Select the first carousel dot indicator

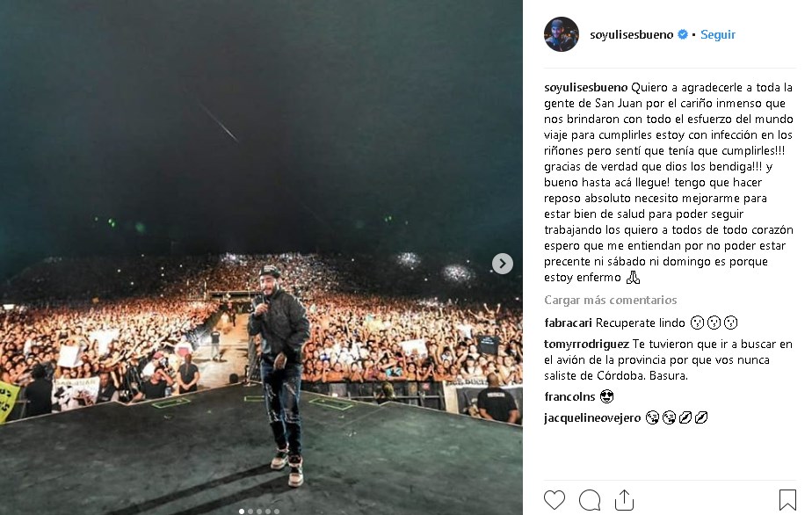coord(242,511)
